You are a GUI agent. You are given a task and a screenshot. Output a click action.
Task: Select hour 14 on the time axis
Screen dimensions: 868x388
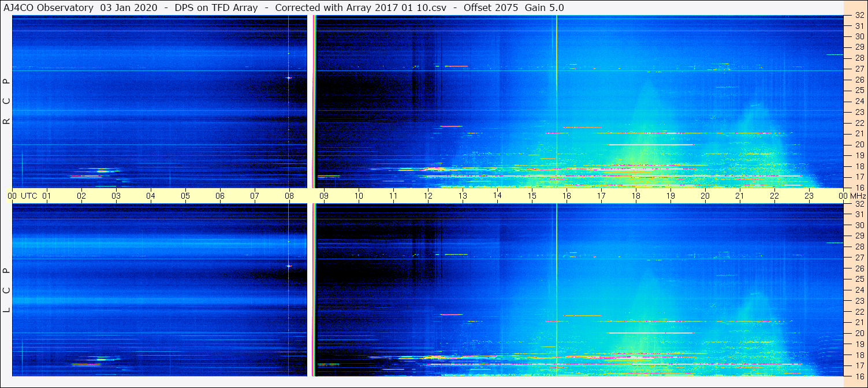click(x=497, y=195)
